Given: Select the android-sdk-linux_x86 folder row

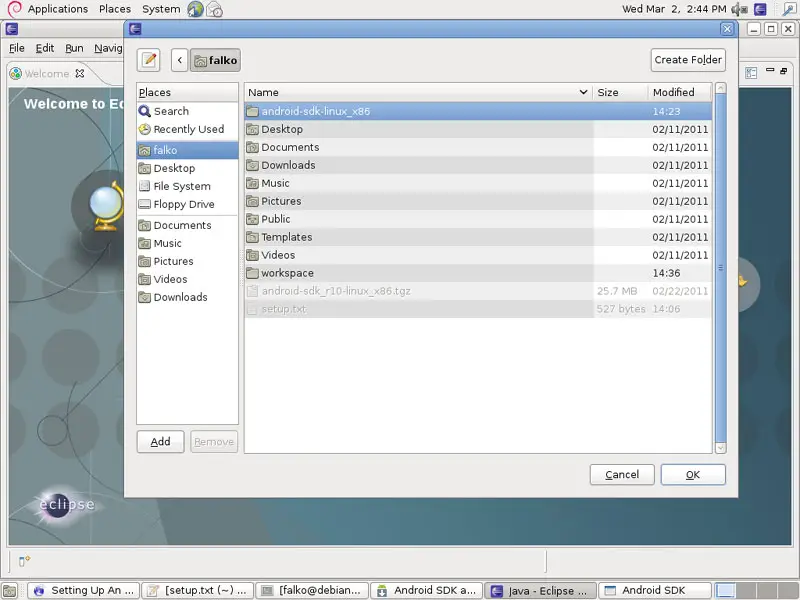Looking at the screenshot, I should (478, 111).
